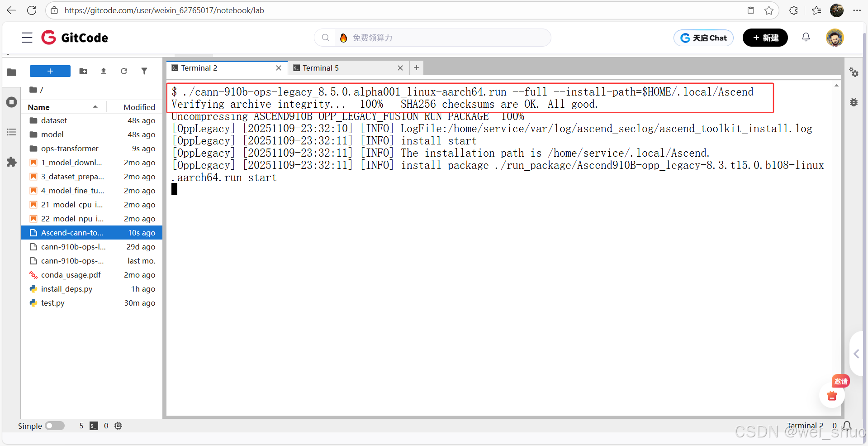The height and width of the screenshot is (446, 868).
Task: Click the 邀请 gift floating button
Action: (832, 395)
